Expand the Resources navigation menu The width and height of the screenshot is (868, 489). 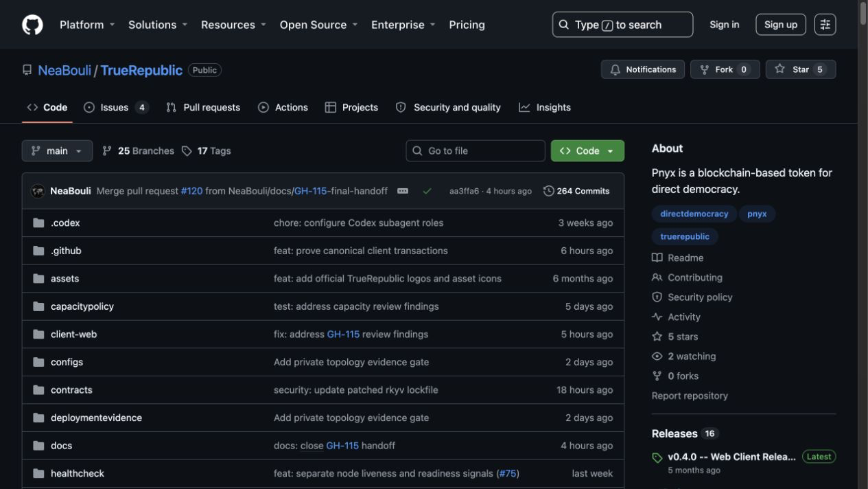233,25
